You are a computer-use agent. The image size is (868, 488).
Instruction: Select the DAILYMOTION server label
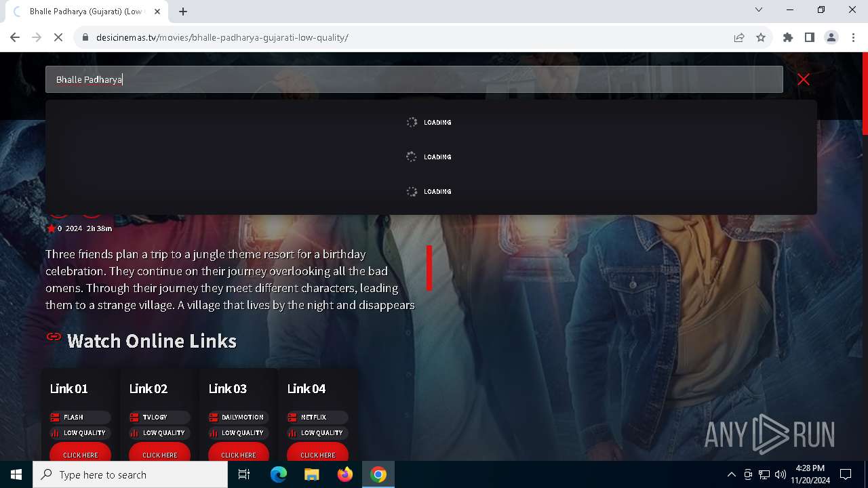point(239,418)
